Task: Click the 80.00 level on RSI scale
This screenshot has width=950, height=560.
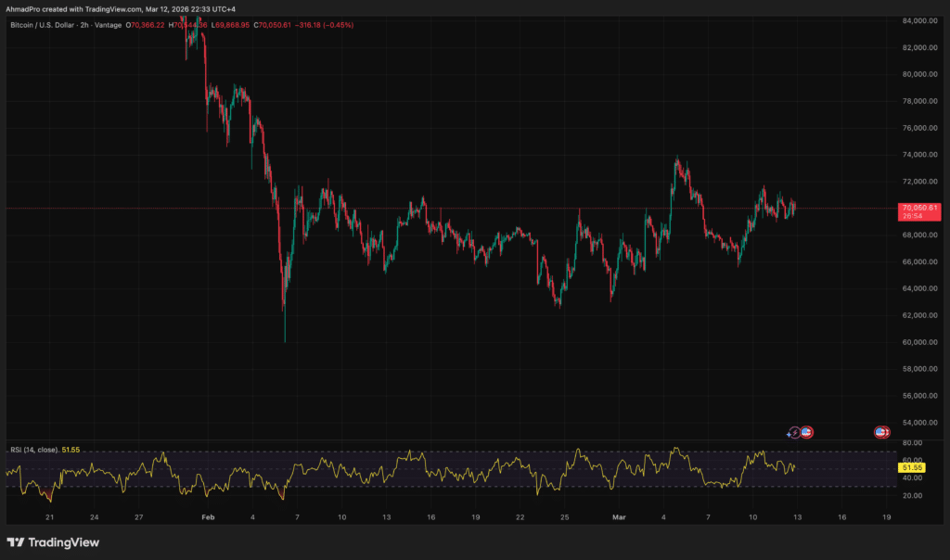Action: 913,443
